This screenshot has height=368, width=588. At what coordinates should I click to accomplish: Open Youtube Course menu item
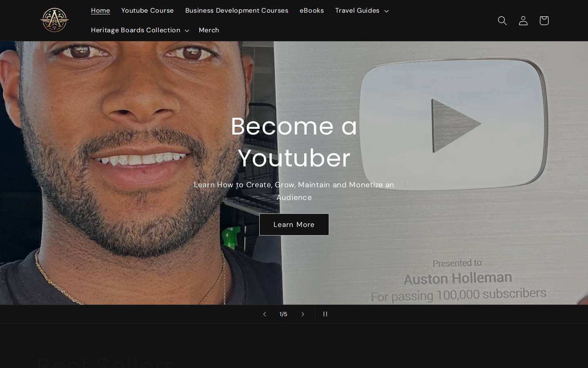click(147, 10)
